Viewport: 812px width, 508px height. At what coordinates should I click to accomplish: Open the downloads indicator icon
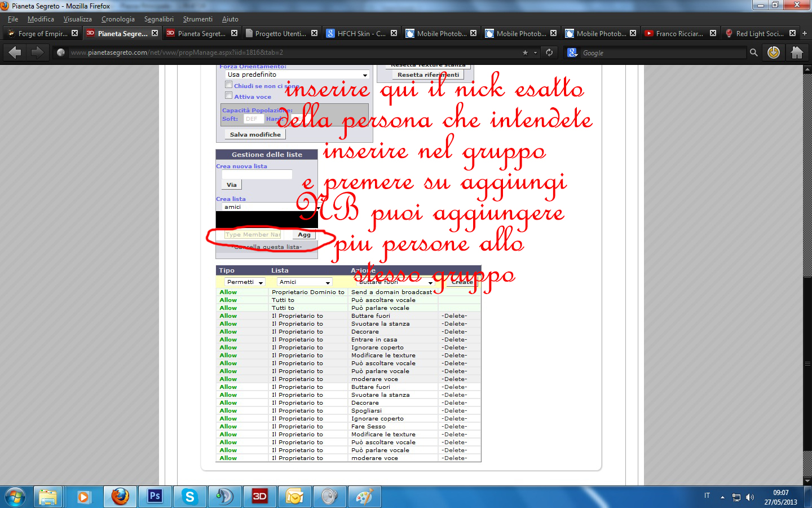coord(774,52)
